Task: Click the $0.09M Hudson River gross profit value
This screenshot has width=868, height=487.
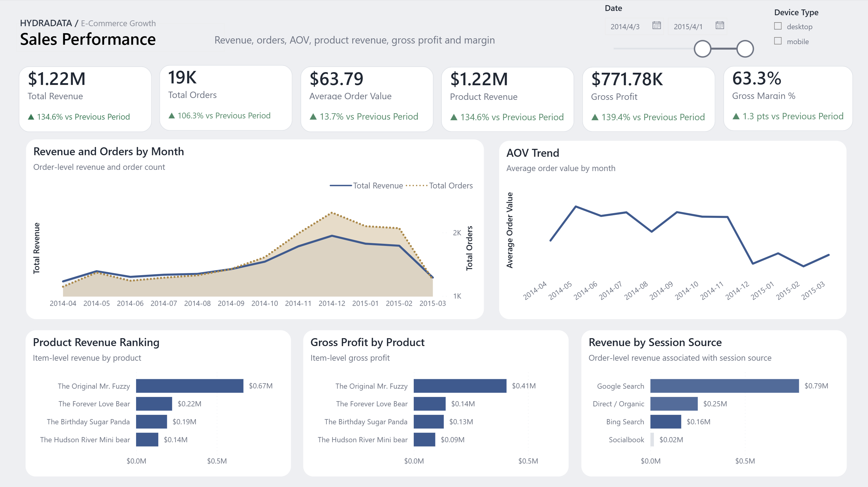Action: 452,440
